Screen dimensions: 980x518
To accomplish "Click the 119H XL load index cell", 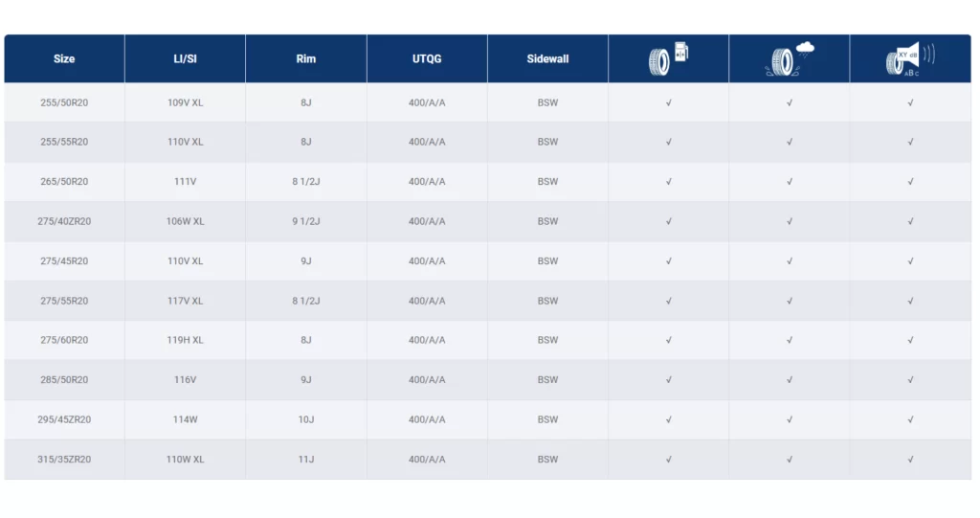I will coord(185,340).
